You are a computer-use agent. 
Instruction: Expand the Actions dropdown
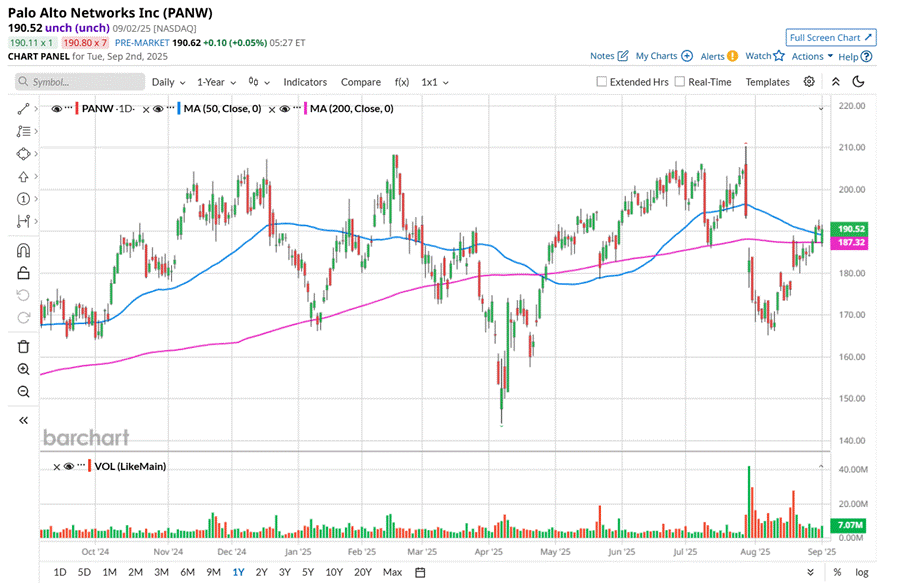tap(812, 56)
